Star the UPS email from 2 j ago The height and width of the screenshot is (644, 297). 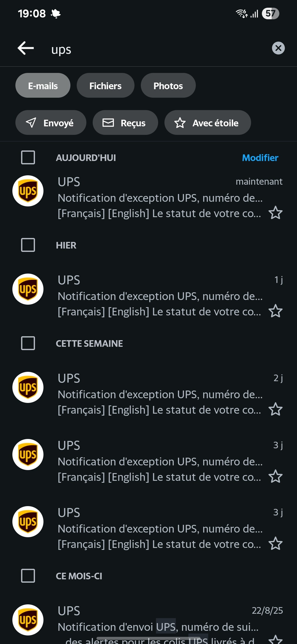pyautogui.click(x=275, y=410)
